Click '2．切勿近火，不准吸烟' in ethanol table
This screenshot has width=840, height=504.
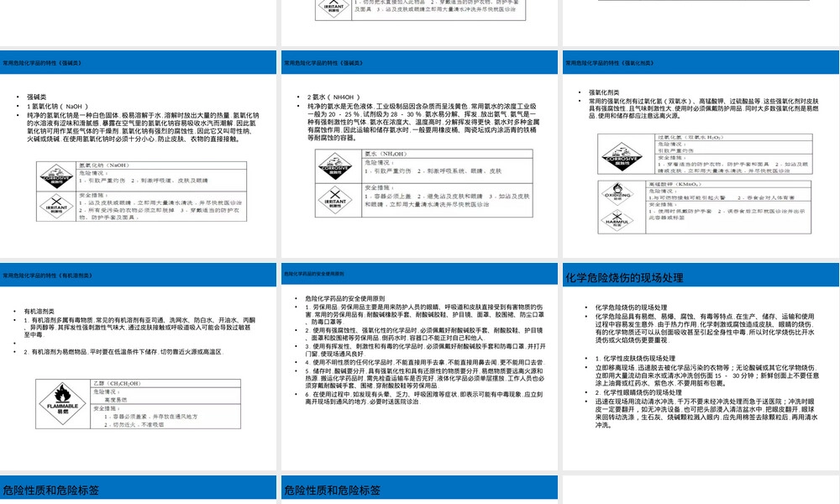click(134, 425)
